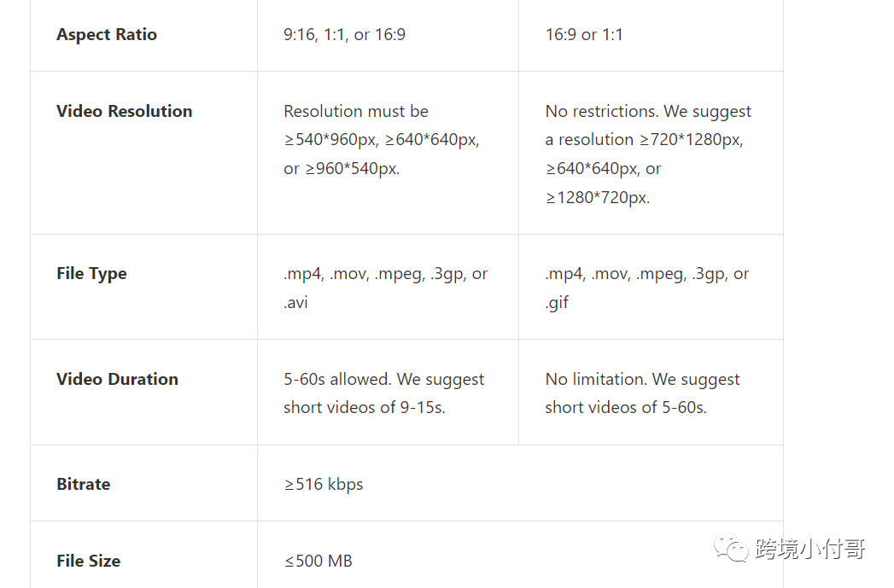Image resolution: width=894 pixels, height=588 pixels.
Task: Click the 'No limitation. We suggest' duration text
Action: pyautogui.click(x=642, y=379)
